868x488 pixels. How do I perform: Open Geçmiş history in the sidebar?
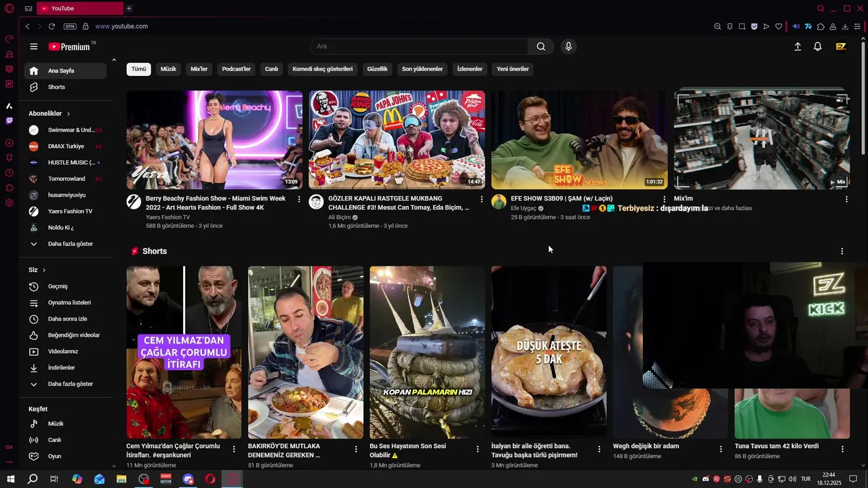pos(65,286)
